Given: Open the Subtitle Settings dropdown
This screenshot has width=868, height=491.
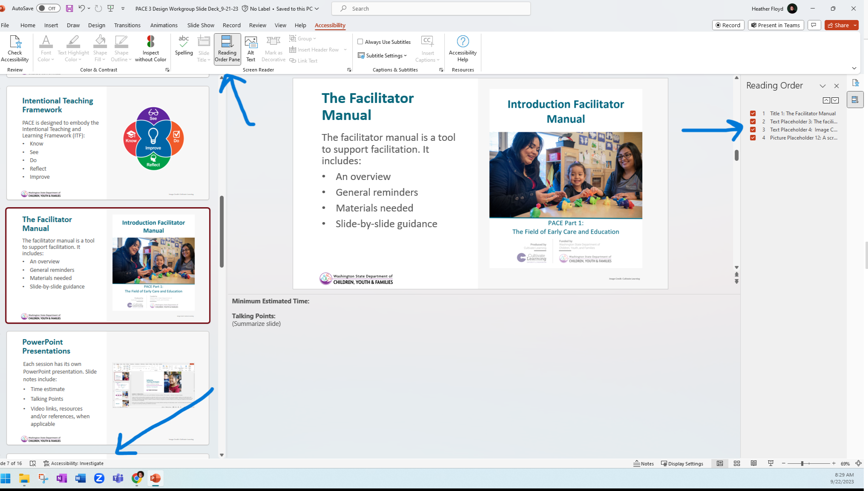Looking at the screenshot, I should [382, 55].
